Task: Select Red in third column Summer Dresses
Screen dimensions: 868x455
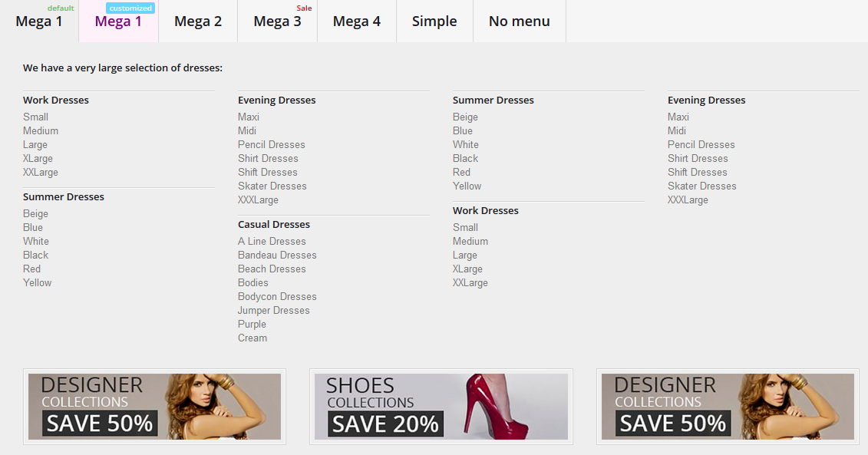Action: [x=461, y=172]
